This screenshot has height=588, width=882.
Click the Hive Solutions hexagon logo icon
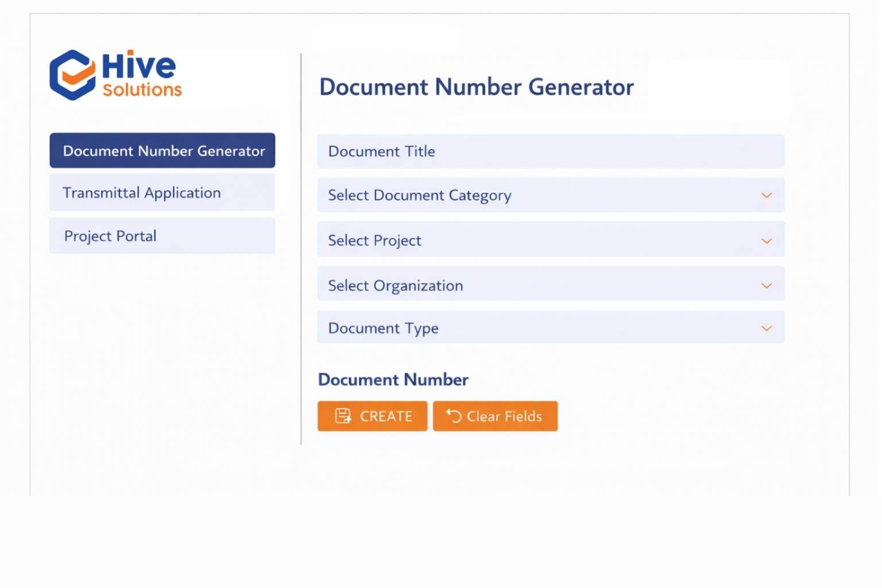pos(72,75)
